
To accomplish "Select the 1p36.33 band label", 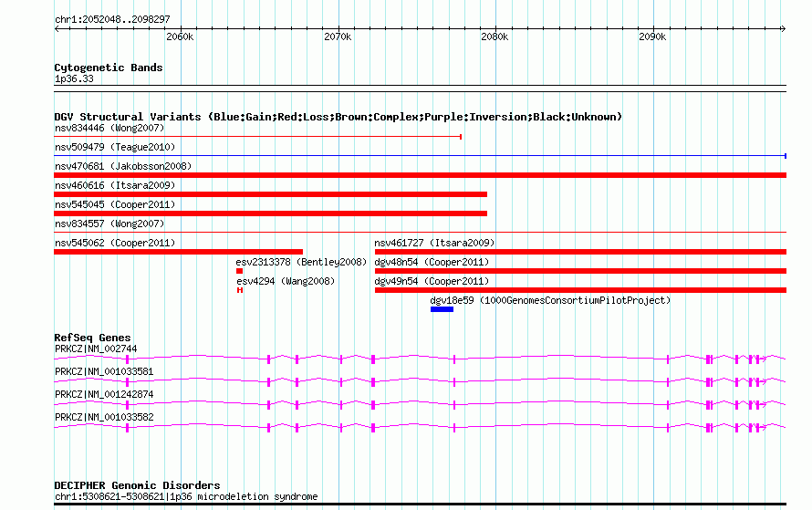I will pos(74,78).
